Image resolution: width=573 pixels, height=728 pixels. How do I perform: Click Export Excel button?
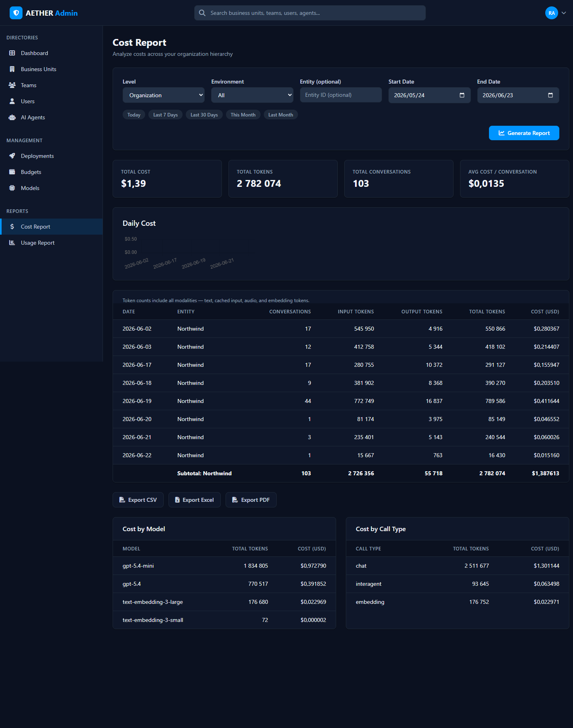coord(195,500)
